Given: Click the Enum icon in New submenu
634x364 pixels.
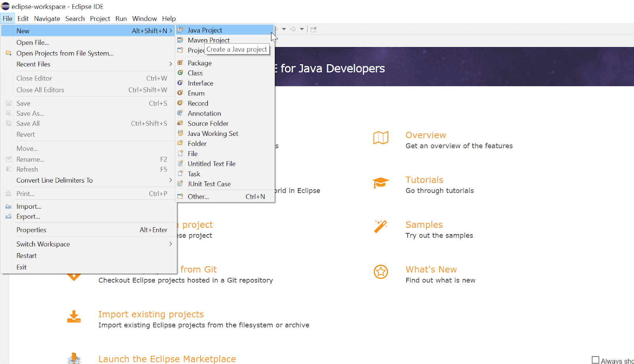Looking at the screenshot, I should (x=180, y=93).
